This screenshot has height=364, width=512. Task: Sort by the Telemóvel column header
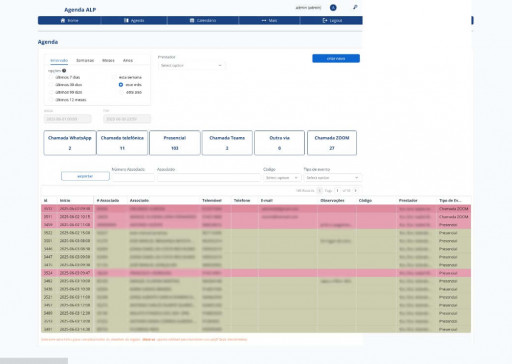click(212, 201)
